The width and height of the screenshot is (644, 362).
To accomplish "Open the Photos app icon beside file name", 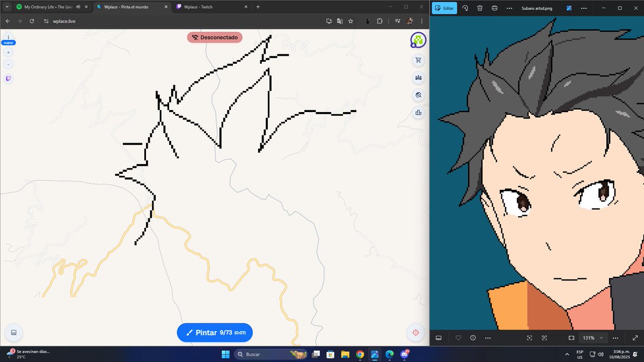I will [569, 8].
